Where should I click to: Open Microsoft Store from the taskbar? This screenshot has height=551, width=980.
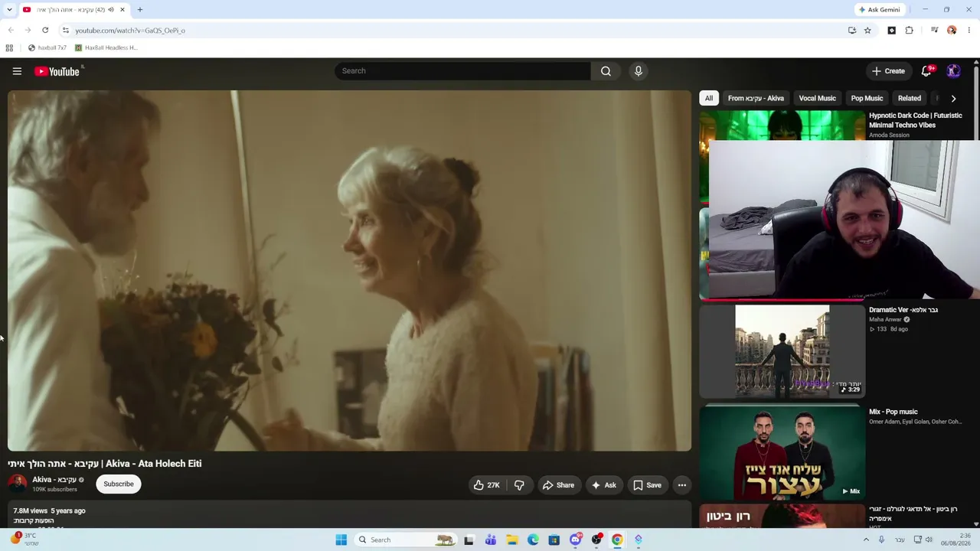coord(554,540)
